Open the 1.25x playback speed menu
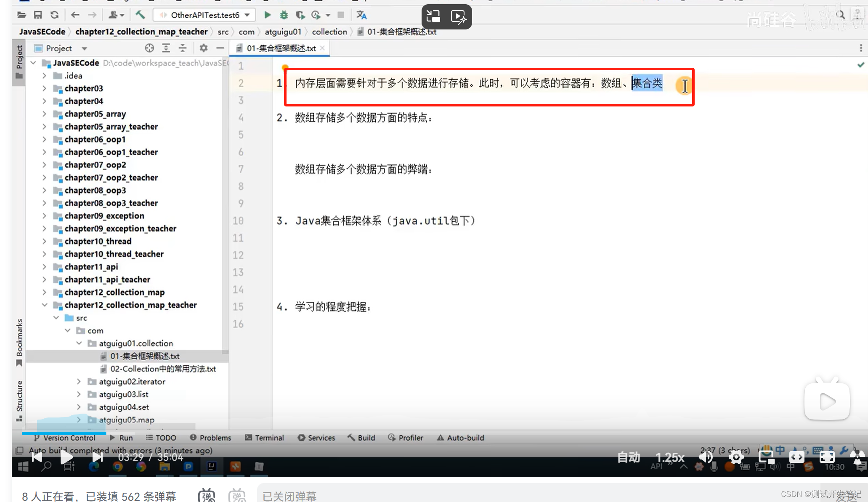 pos(670,457)
